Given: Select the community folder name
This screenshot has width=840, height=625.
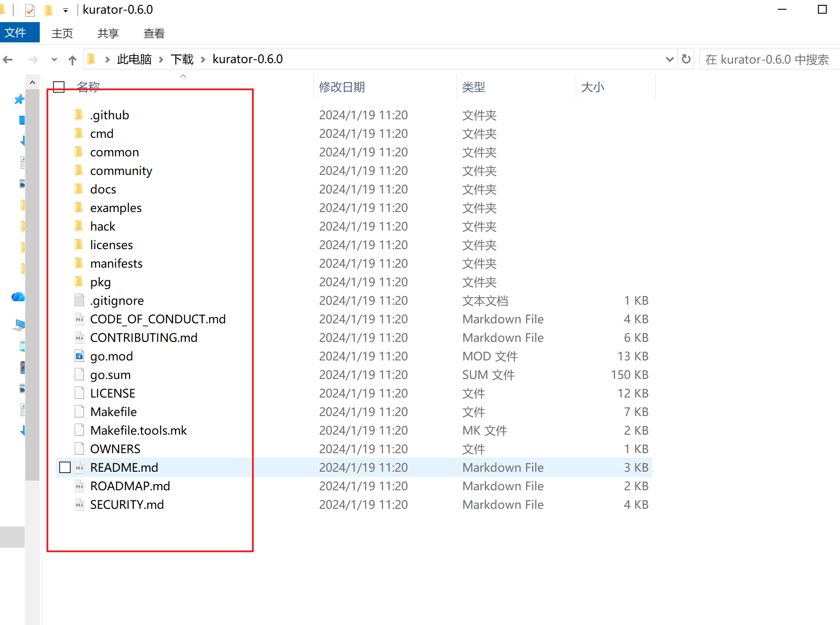Looking at the screenshot, I should click(121, 170).
